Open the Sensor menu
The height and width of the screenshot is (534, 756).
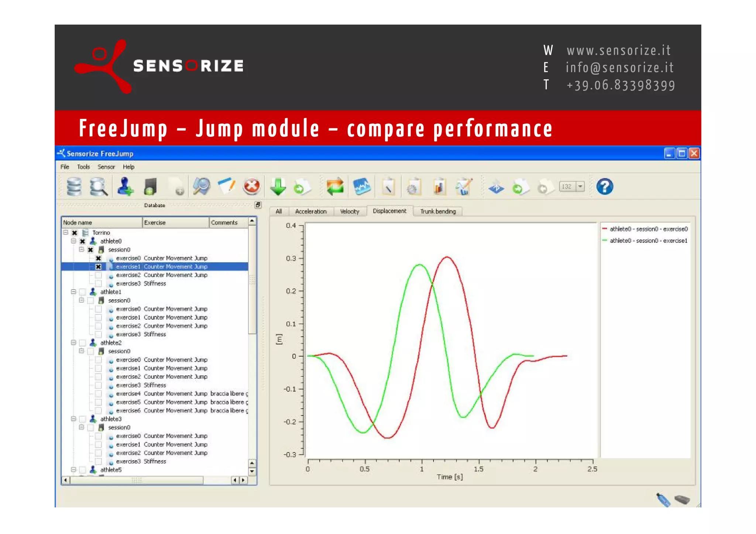[x=106, y=167]
